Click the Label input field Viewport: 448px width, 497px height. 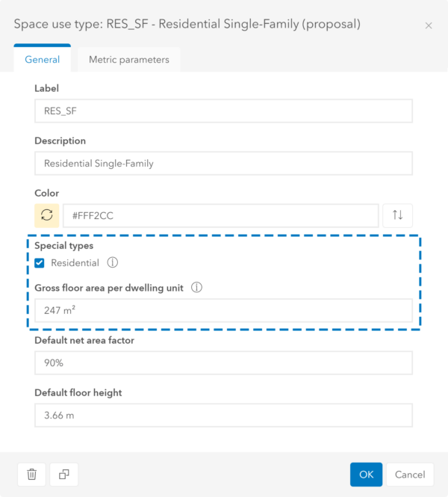click(x=223, y=111)
